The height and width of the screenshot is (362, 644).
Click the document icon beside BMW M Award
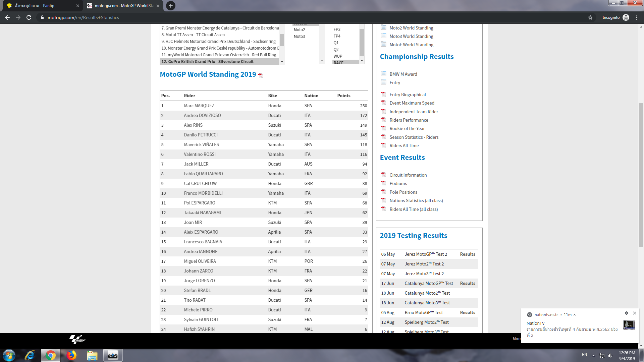click(384, 74)
